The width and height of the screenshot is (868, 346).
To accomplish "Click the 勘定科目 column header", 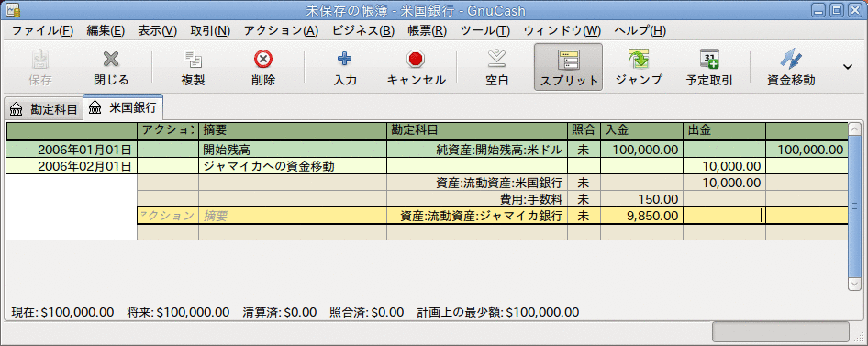I will [x=477, y=130].
